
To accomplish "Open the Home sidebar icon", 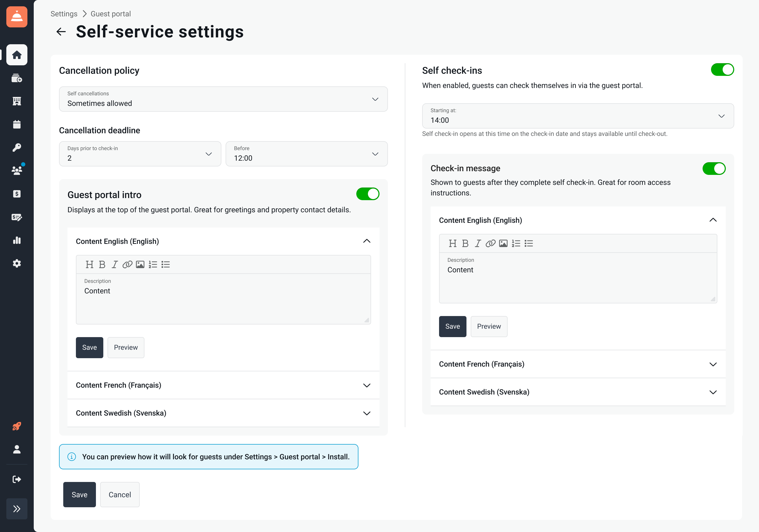I will [17, 55].
